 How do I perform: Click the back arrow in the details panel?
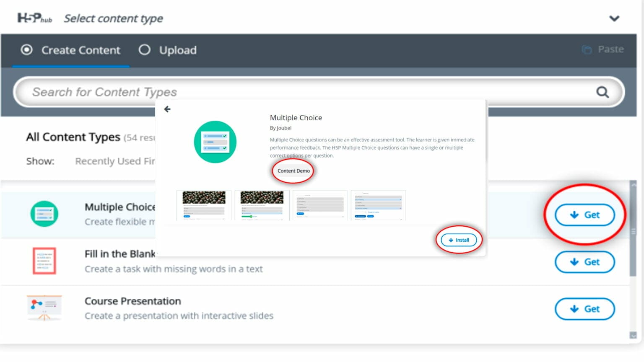pyautogui.click(x=167, y=109)
